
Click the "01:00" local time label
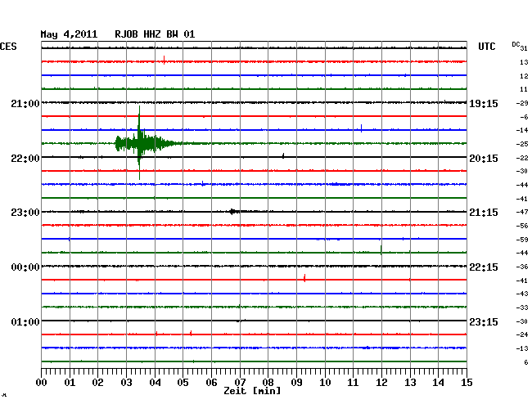pos(25,321)
